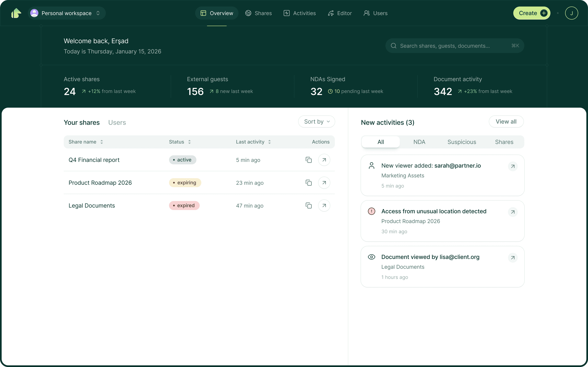
Task: Click the app logo icon
Action: coord(16,13)
